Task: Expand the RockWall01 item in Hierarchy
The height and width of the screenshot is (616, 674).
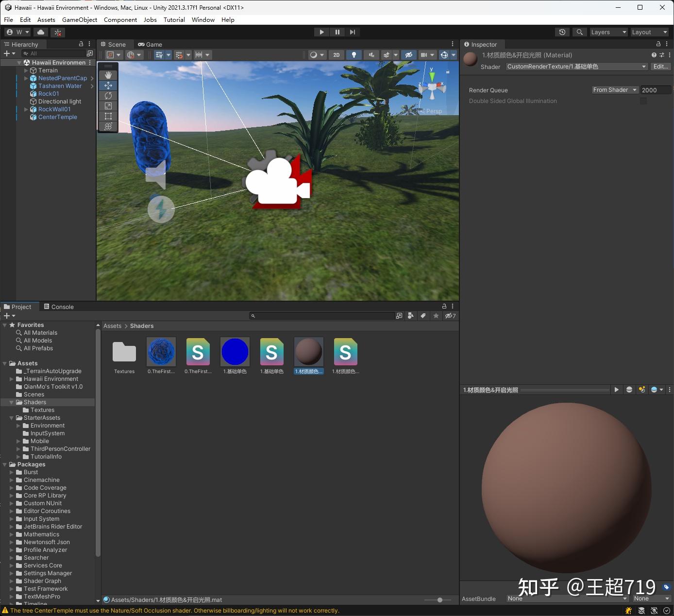Action: [26, 109]
